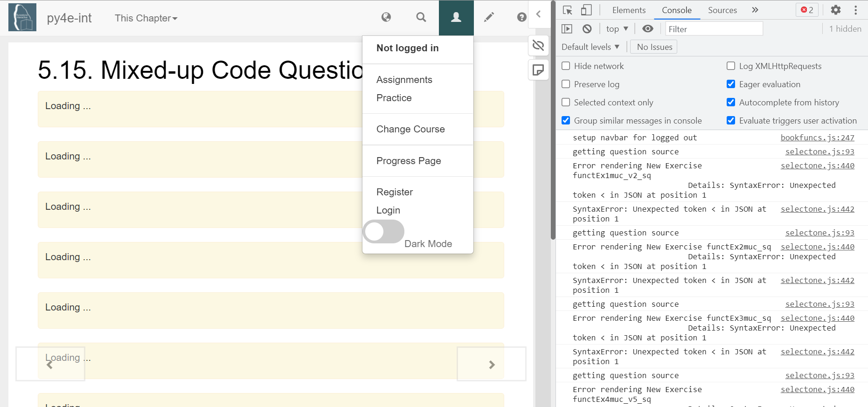Viewport: 868px width, 407px height.
Task: Click the user profile icon
Action: [x=456, y=18]
